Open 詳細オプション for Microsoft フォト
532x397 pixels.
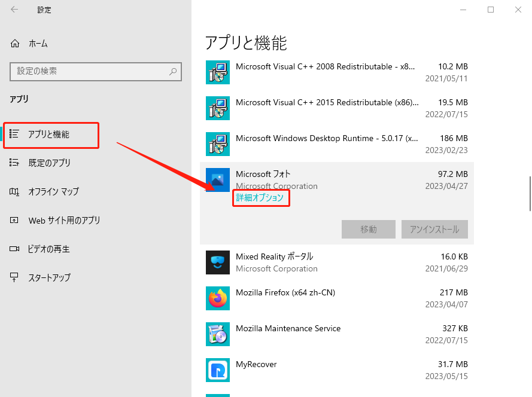260,198
